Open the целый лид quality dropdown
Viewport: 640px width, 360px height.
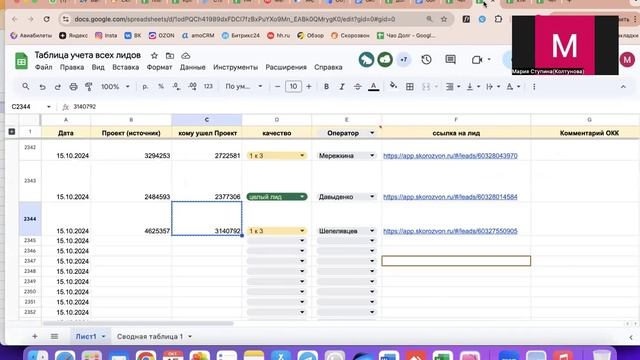[x=302, y=197]
